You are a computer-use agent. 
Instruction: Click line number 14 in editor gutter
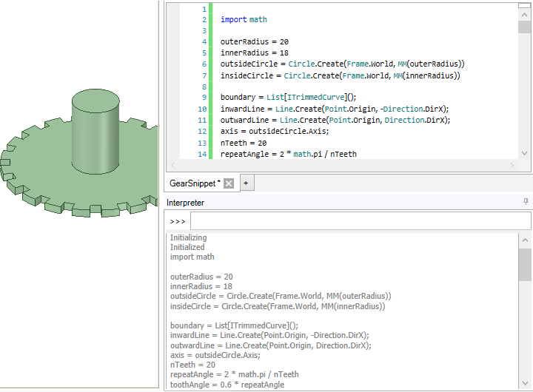coord(202,155)
